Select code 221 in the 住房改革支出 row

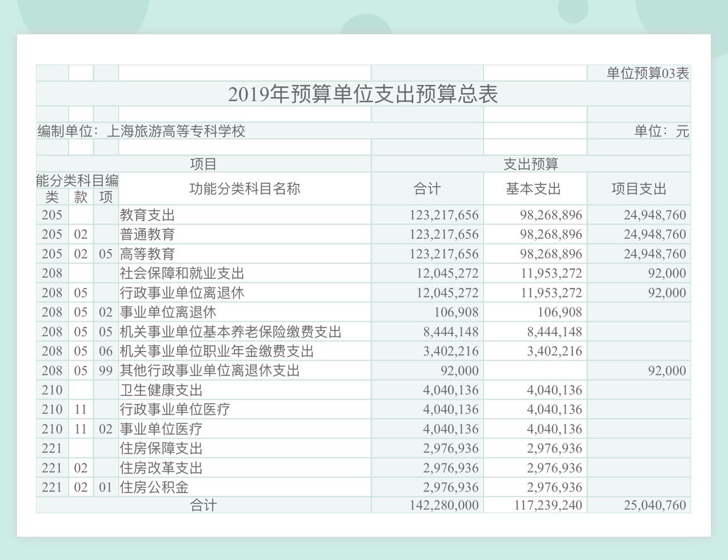point(52,468)
